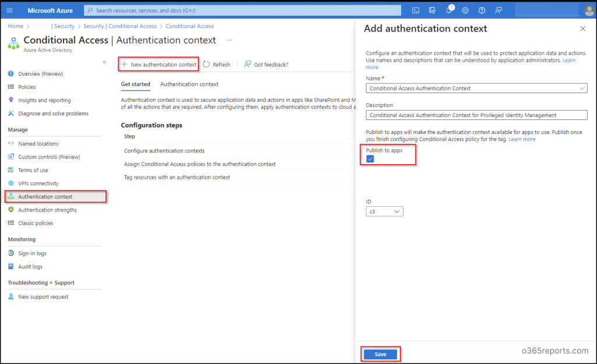Click Security | Conditional Access breadcrumb
597x364 pixels.
(x=120, y=26)
